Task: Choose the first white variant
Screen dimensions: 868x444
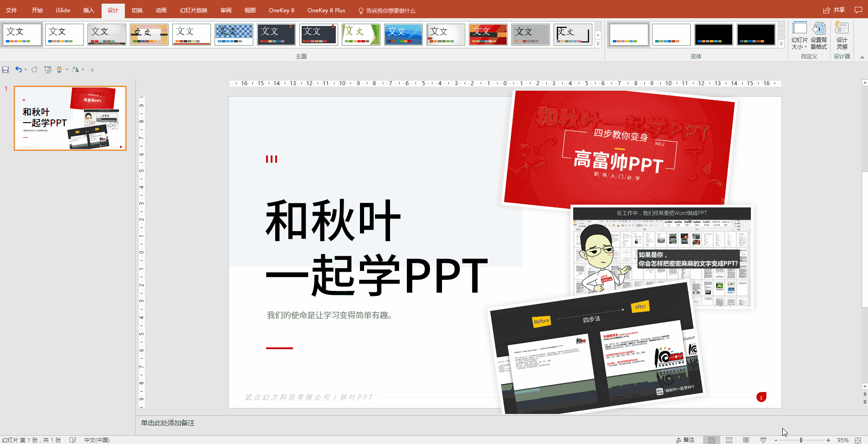Action: (629, 35)
